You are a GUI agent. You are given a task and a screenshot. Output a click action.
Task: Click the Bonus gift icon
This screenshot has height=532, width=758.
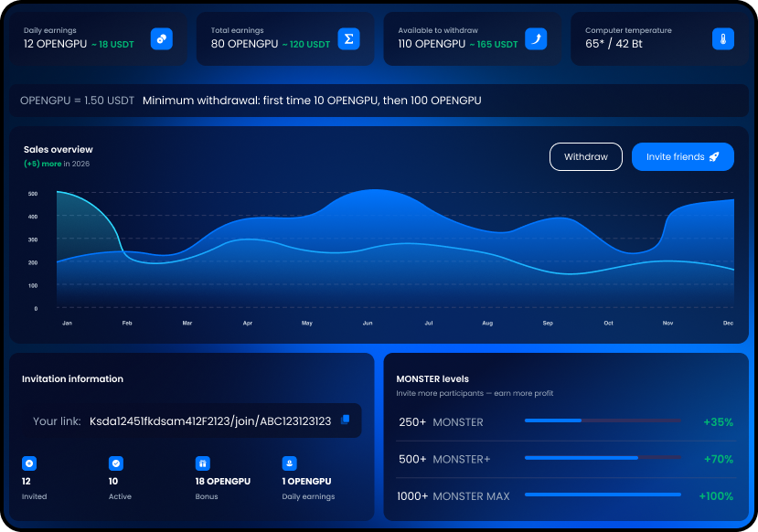(x=202, y=463)
